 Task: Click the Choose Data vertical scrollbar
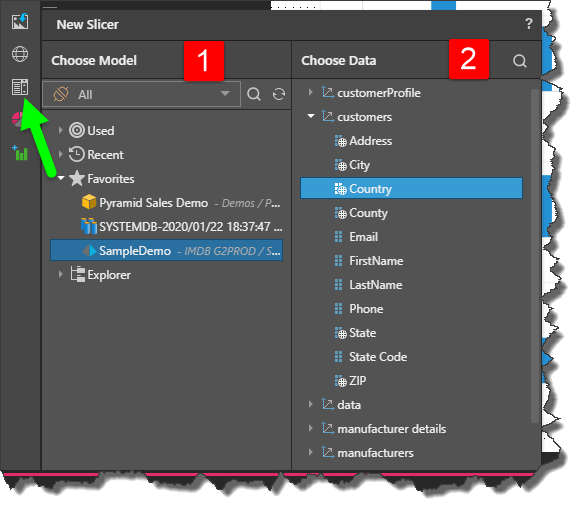(x=535, y=256)
